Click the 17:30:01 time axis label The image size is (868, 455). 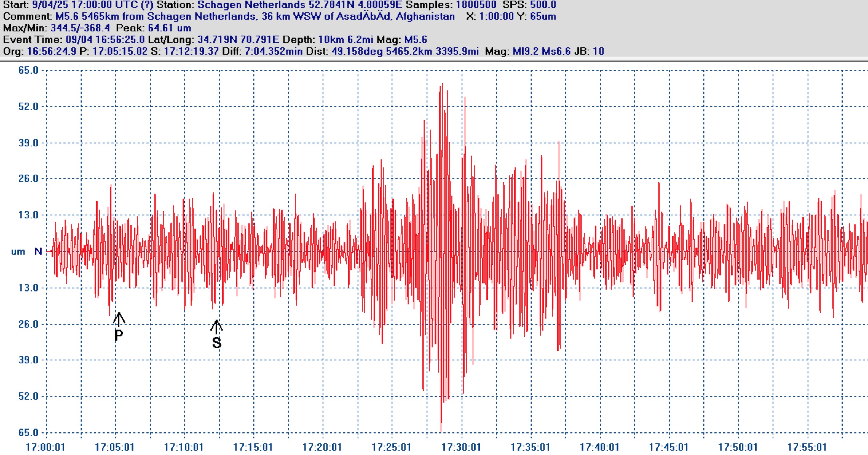pyautogui.click(x=461, y=447)
